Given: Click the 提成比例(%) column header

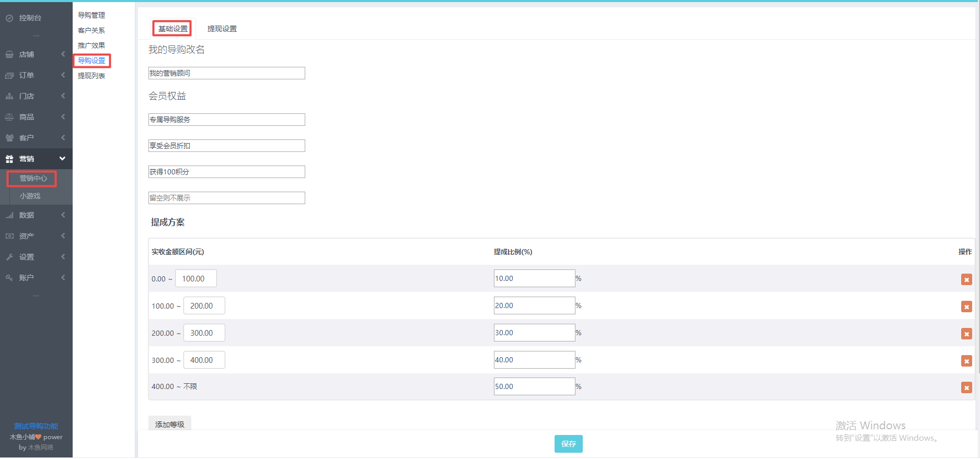Looking at the screenshot, I should click(513, 252).
